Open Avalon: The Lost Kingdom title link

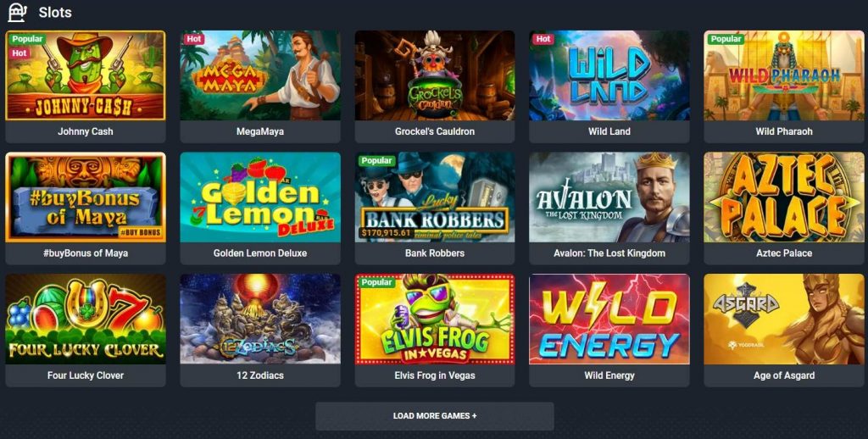pyautogui.click(x=609, y=253)
